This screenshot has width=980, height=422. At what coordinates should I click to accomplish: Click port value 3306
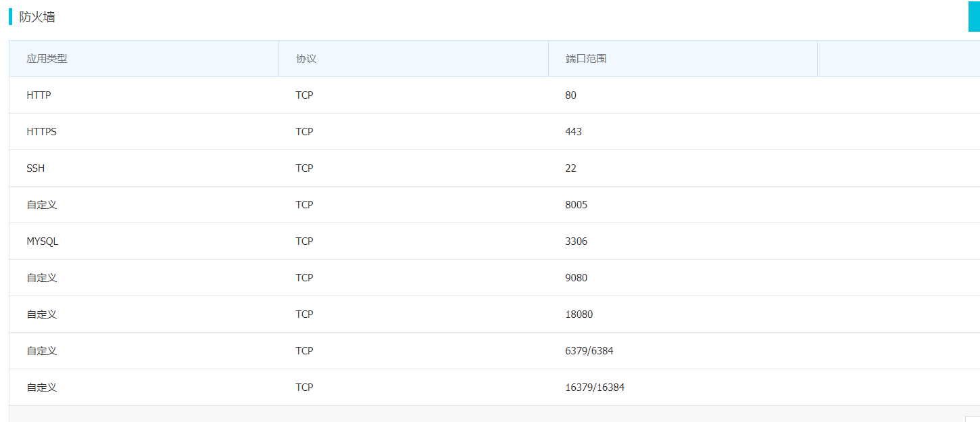(x=577, y=241)
